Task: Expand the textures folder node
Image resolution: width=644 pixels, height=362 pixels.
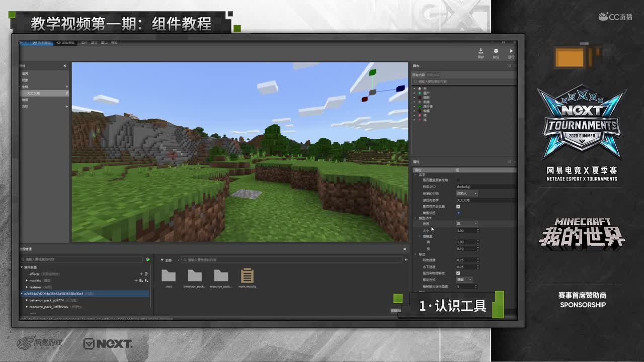Action: (27, 287)
